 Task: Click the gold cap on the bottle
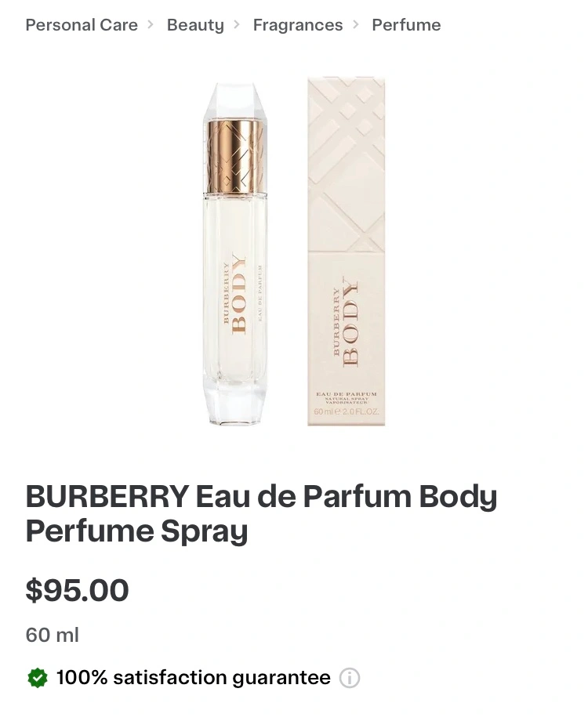tap(235, 157)
